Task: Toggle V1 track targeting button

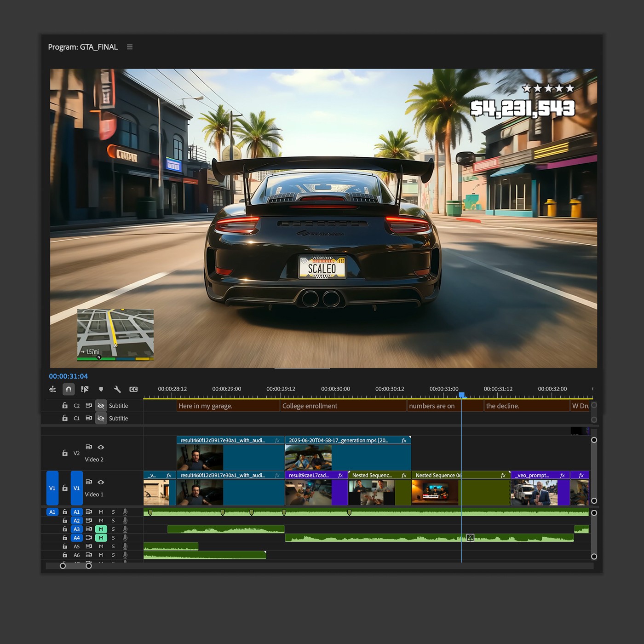Action: [76, 488]
